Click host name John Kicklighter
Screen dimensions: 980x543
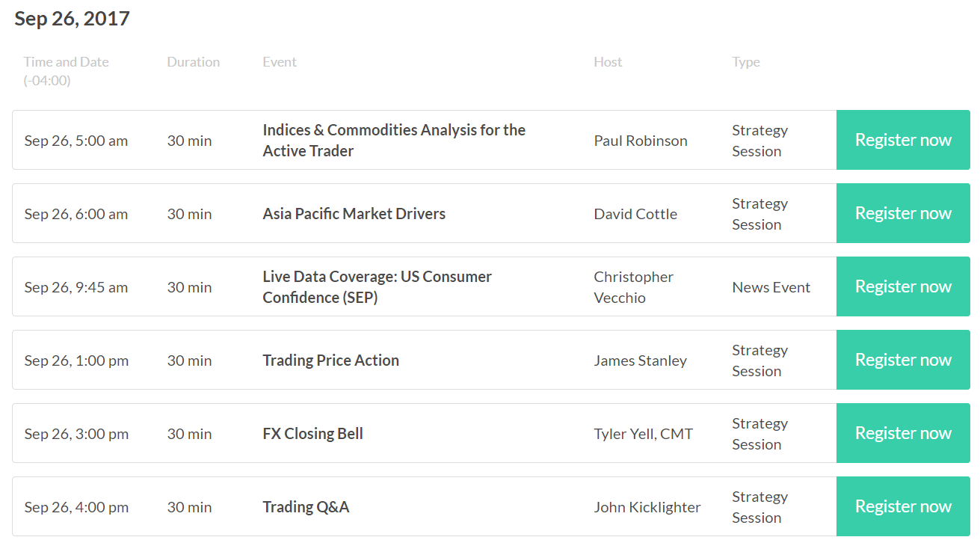point(647,507)
